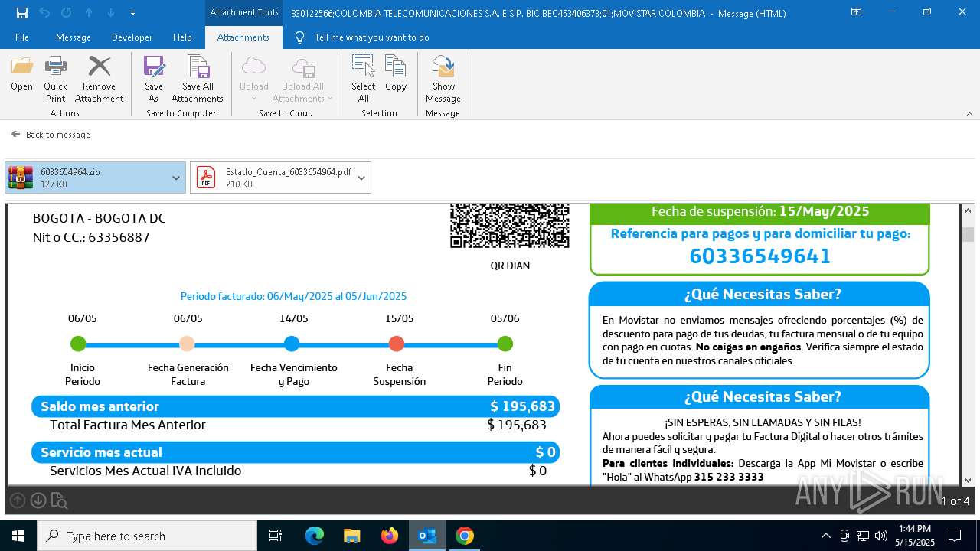
Task: Click the green Inicio Periodo timeline dot
Action: 78,344
